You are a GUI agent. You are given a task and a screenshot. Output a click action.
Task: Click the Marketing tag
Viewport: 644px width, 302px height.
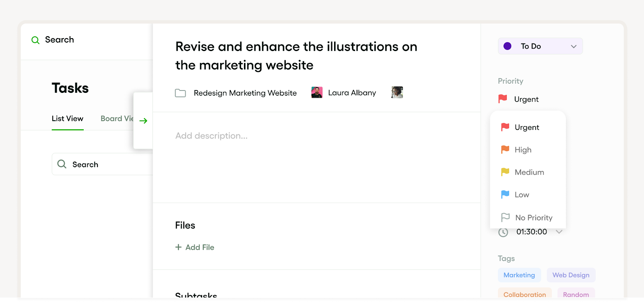(519, 275)
